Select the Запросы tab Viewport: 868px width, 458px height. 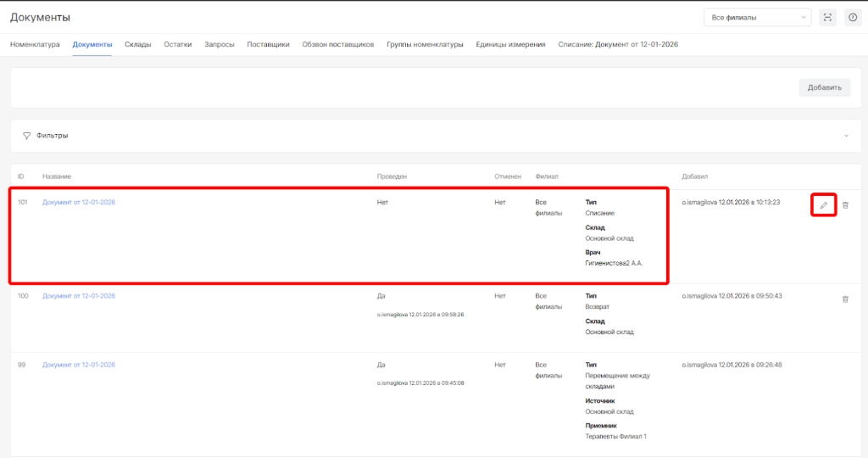pos(220,44)
